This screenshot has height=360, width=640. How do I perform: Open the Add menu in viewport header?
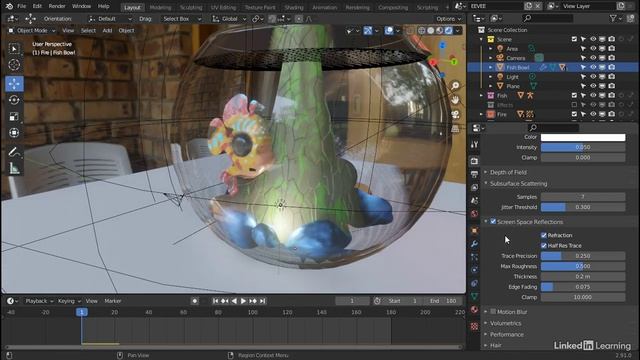[107, 31]
